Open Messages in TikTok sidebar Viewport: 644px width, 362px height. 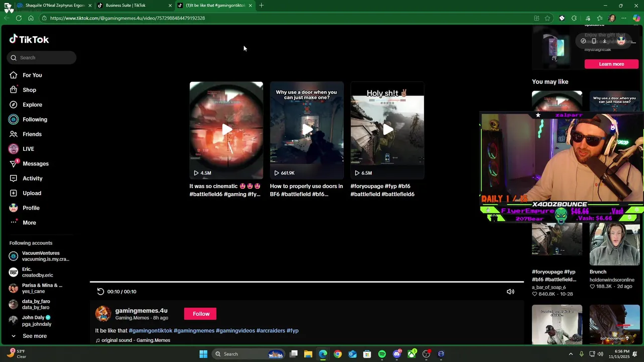[35, 163]
